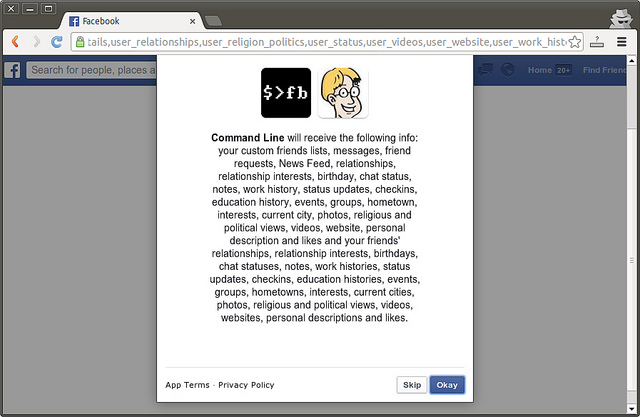
Task: Click the browser Back arrow
Action: click(x=16, y=42)
